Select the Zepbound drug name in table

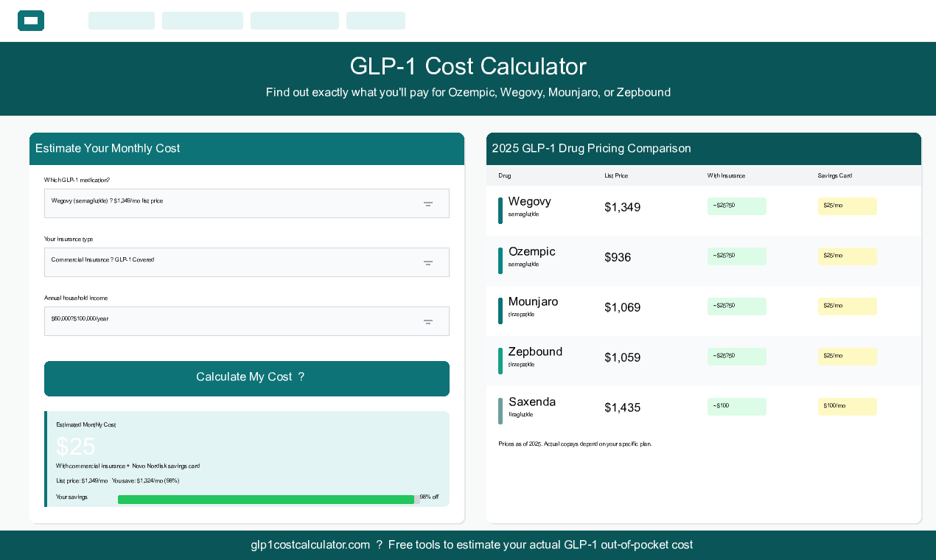click(536, 352)
